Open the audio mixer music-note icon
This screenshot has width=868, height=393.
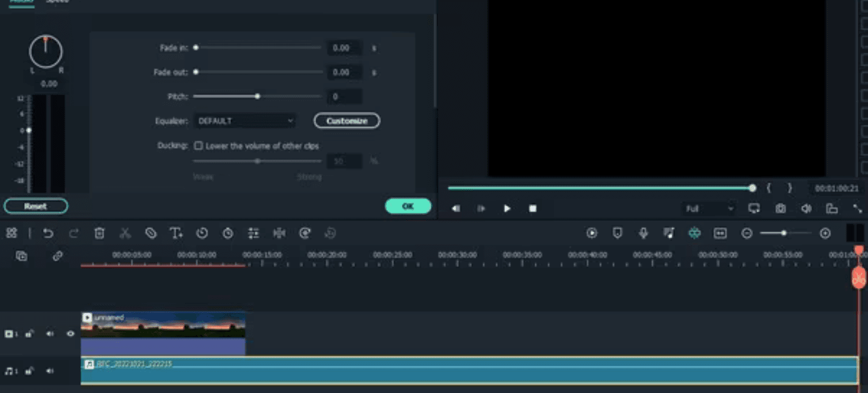(669, 233)
